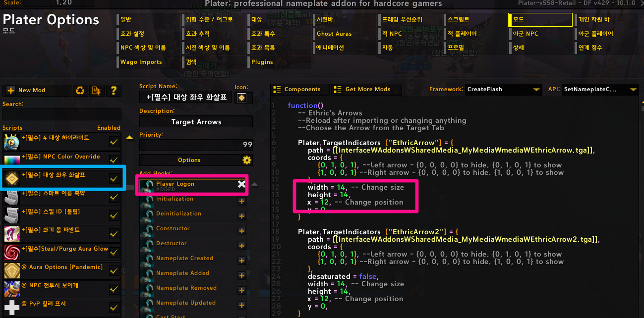Click the New Mod button
The image size is (644, 318).
coord(37,90)
